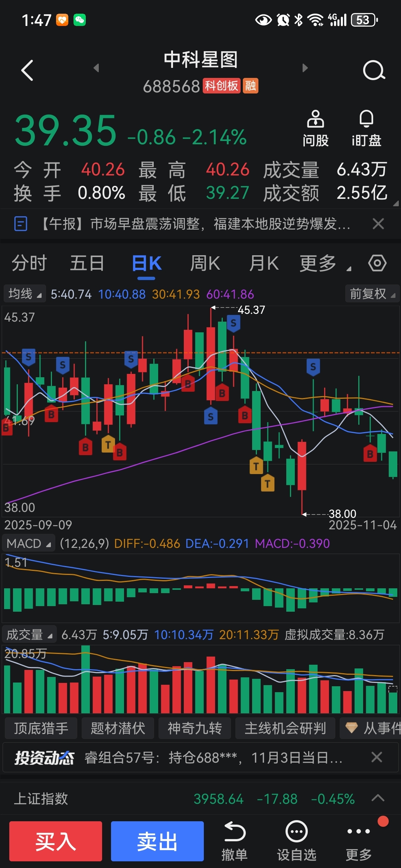Image resolution: width=401 pixels, height=868 pixels.
Task: Switch to next stock with right triangle
Action: [305, 68]
